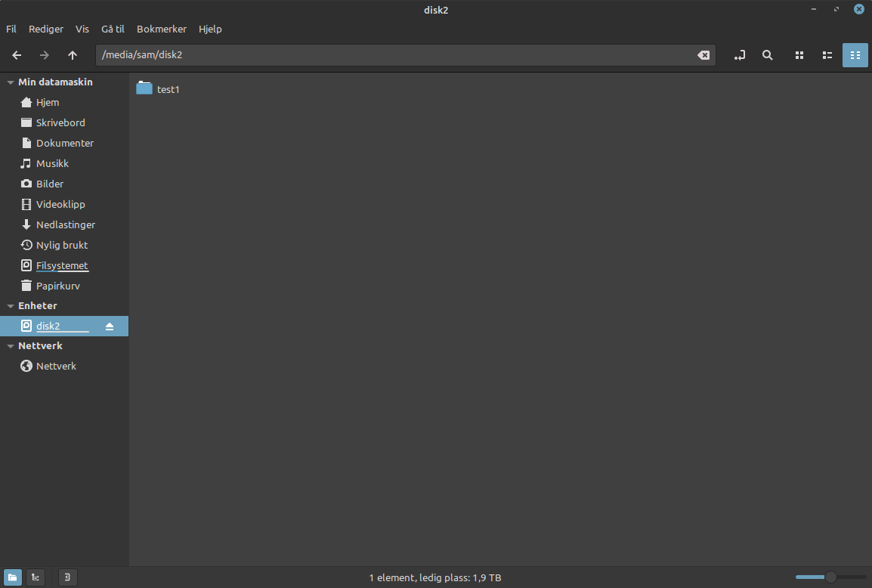Open the search files tool
872x588 pixels.
768,55
